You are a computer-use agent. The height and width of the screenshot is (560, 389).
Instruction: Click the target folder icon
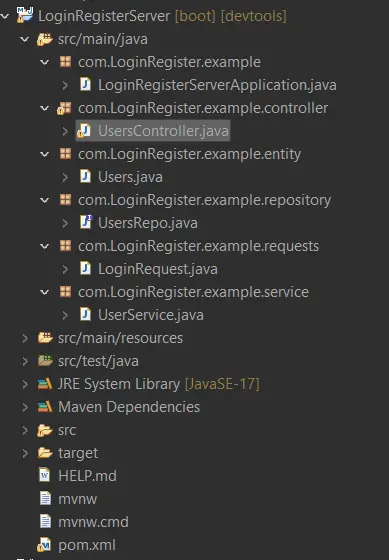click(45, 452)
